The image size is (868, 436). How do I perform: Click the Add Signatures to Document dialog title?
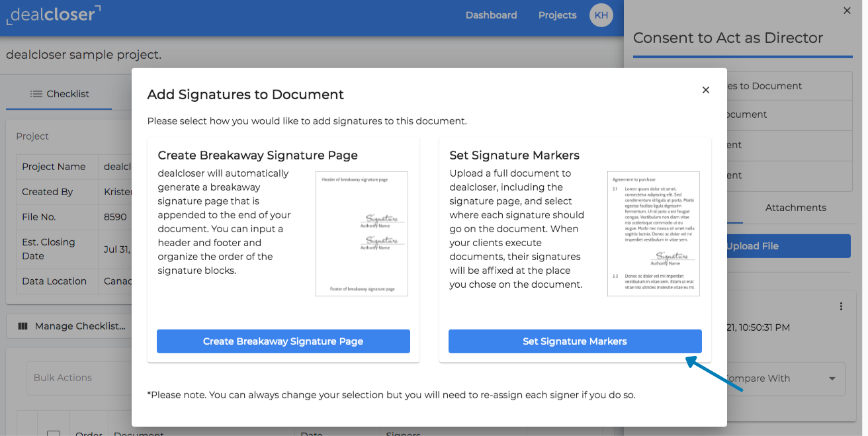pyautogui.click(x=245, y=95)
